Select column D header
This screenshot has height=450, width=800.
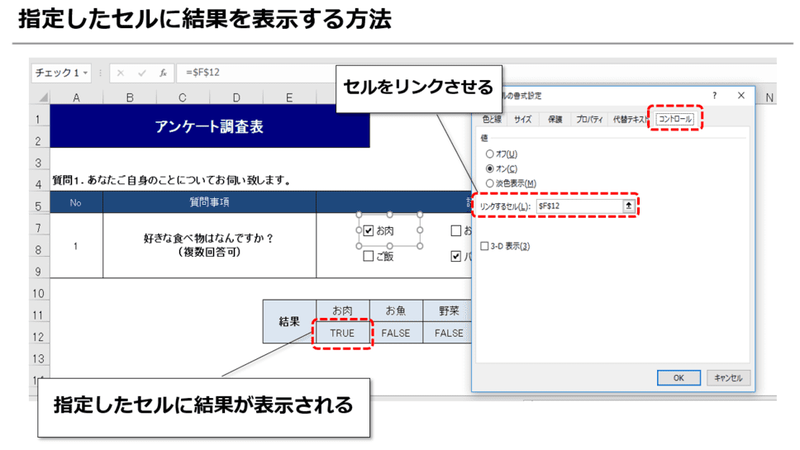(236, 97)
